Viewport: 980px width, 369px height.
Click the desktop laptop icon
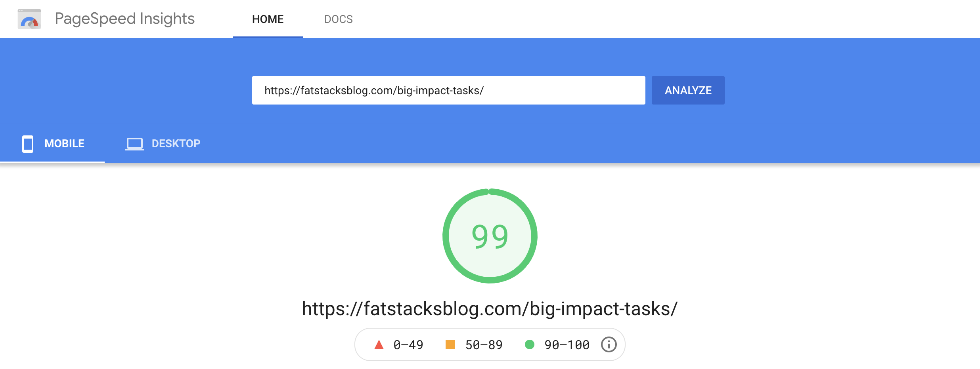pos(135,144)
